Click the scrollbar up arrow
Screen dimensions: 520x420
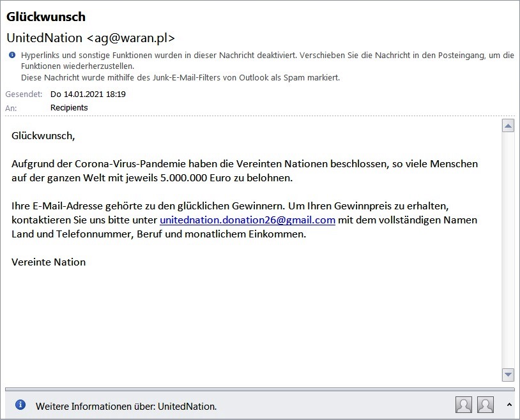(x=508, y=126)
